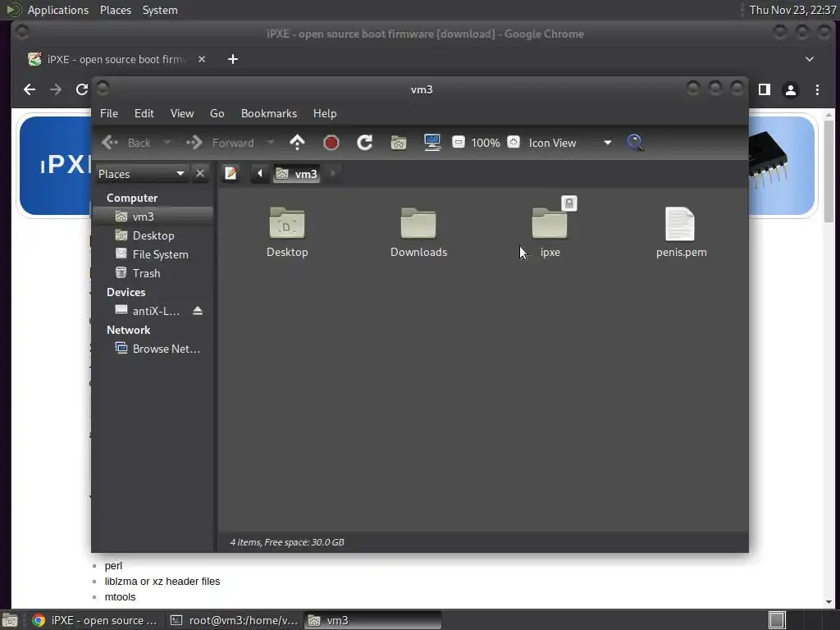The width and height of the screenshot is (840, 630).
Task: Click the vm3 path bar button
Action: point(296,174)
